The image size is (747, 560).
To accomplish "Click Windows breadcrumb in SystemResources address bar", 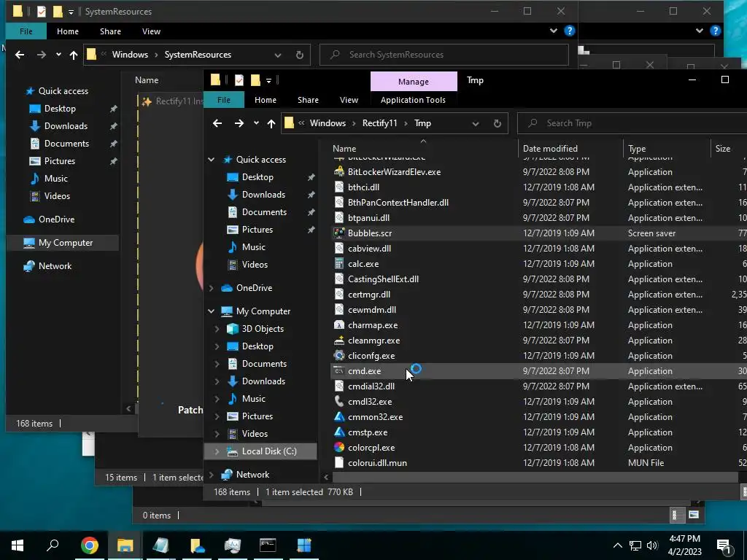I will pos(130,55).
